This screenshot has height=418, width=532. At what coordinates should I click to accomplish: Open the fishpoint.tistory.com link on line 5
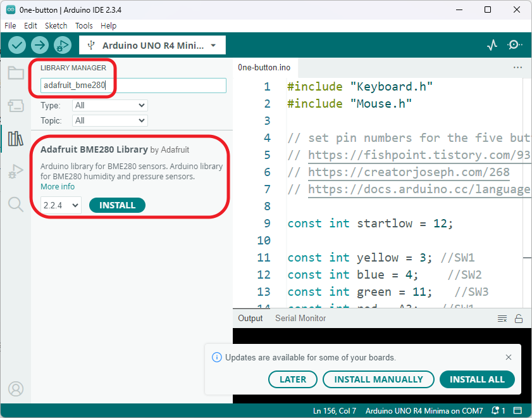click(419, 155)
